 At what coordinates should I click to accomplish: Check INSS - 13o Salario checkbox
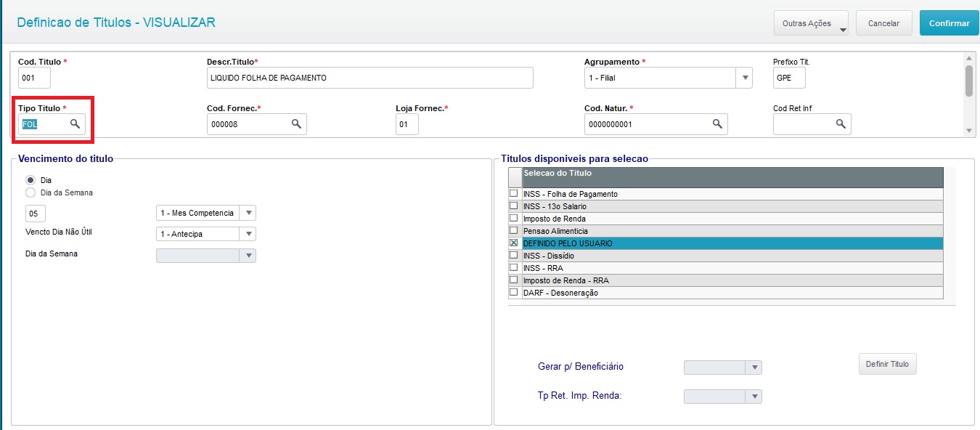tap(514, 206)
